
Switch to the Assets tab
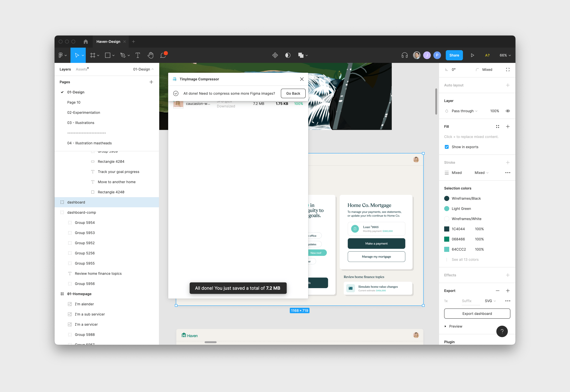(82, 69)
